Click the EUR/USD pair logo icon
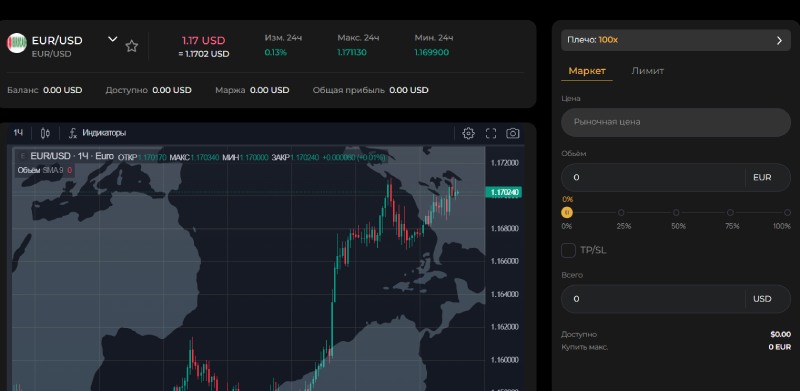 point(16,43)
